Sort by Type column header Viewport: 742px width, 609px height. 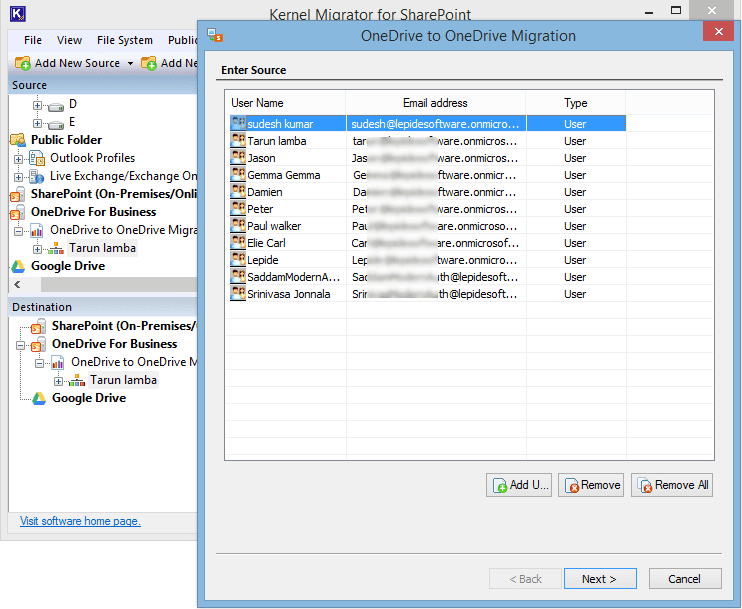tap(575, 103)
